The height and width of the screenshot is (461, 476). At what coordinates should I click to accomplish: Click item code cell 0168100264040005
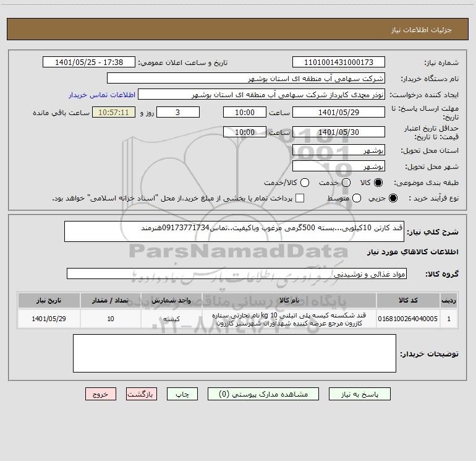click(408, 319)
